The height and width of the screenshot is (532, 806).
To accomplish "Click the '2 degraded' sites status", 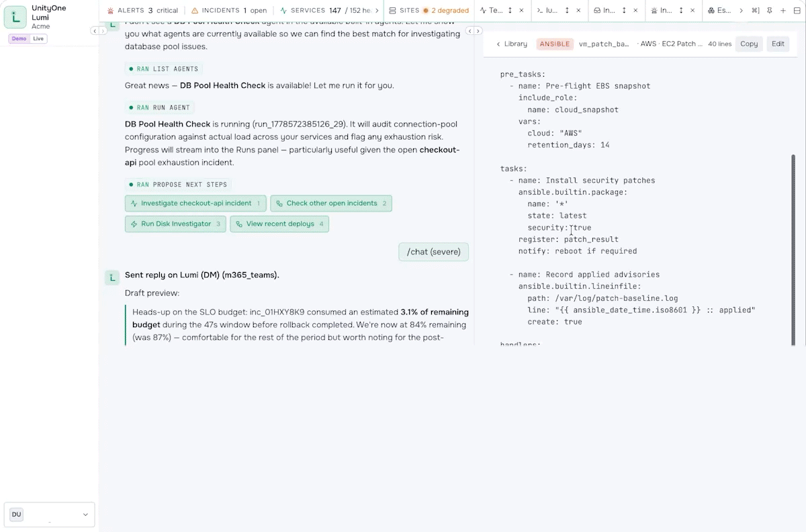I will coord(447,11).
